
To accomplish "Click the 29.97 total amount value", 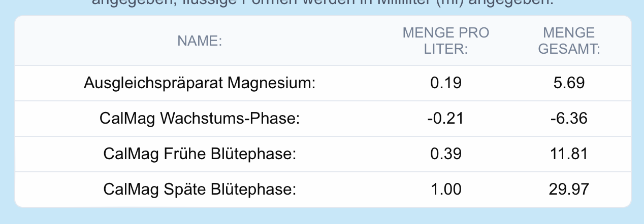I will click(x=569, y=190).
